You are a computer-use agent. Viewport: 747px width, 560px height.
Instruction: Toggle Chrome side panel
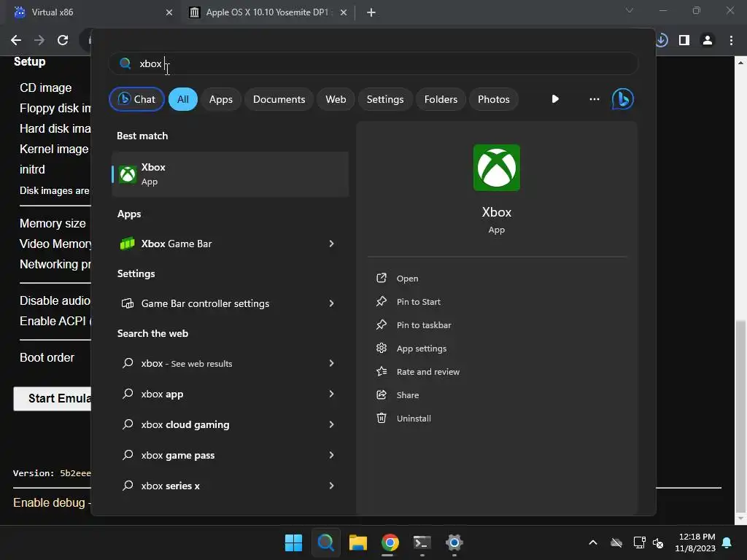point(684,41)
